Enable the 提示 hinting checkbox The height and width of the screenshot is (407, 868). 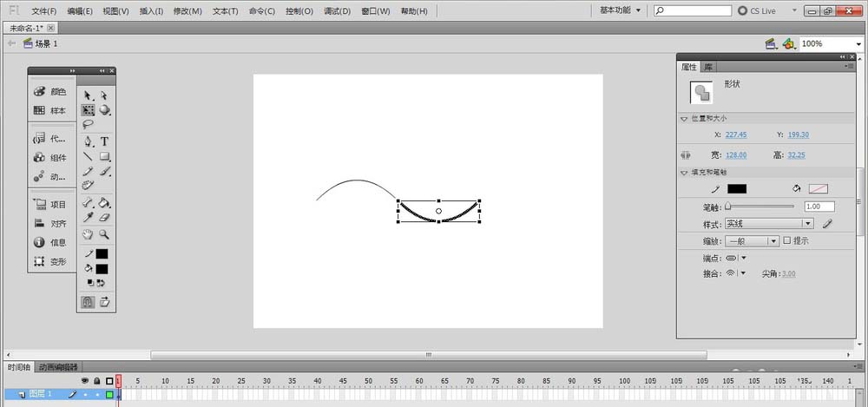pos(786,240)
